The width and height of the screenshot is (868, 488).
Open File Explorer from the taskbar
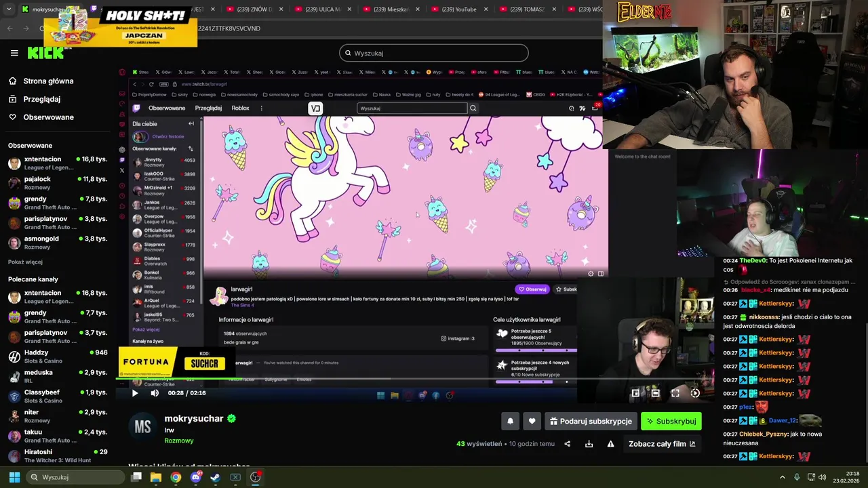pyautogui.click(x=156, y=477)
